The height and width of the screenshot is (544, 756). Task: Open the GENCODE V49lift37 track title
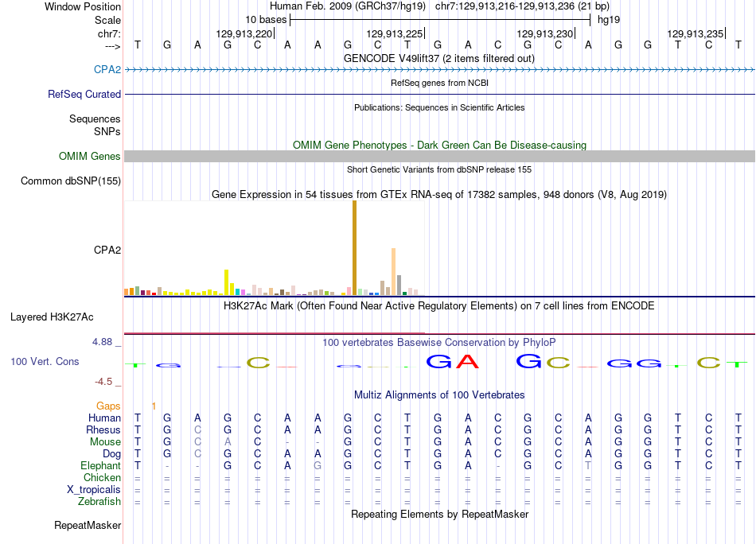438,58
